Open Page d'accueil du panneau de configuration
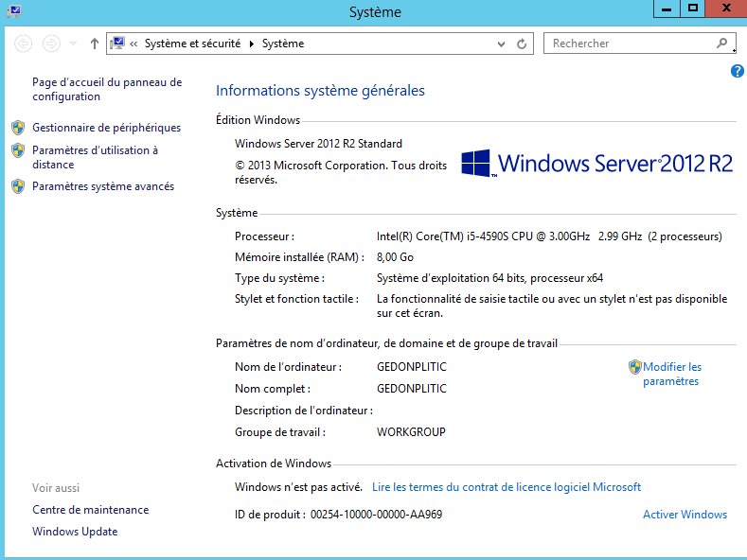747x560 pixels. (x=107, y=89)
